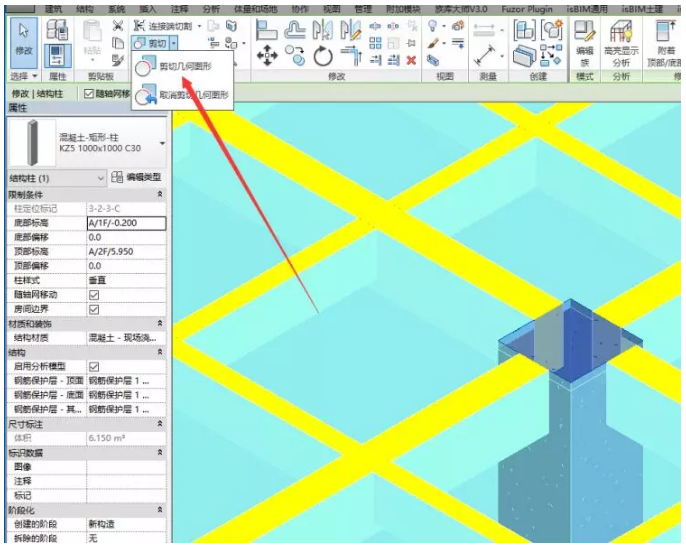686x547 pixels.
Task: Click the Copy to clipboard icon
Action: (118, 42)
